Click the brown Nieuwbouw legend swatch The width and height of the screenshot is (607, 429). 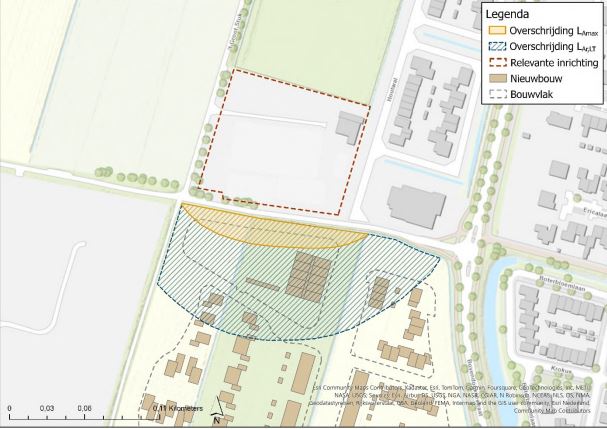497,79
